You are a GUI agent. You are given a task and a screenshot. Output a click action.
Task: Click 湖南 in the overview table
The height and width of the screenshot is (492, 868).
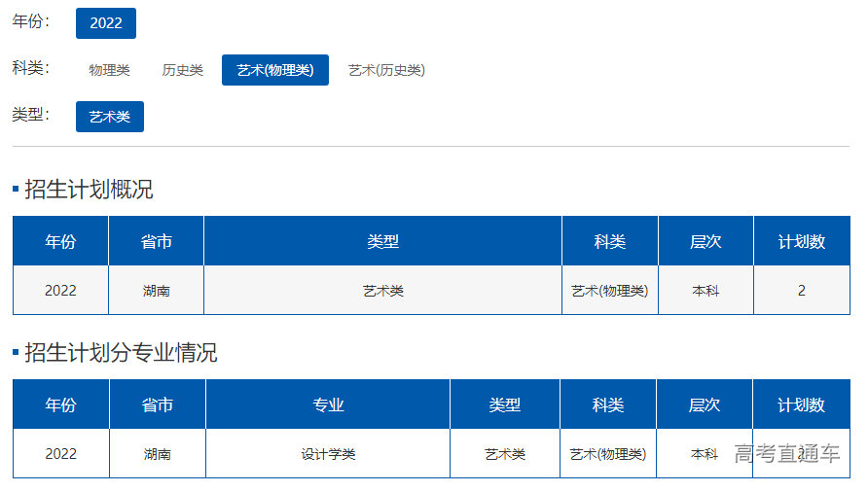pyautogui.click(x=156, y=291)
